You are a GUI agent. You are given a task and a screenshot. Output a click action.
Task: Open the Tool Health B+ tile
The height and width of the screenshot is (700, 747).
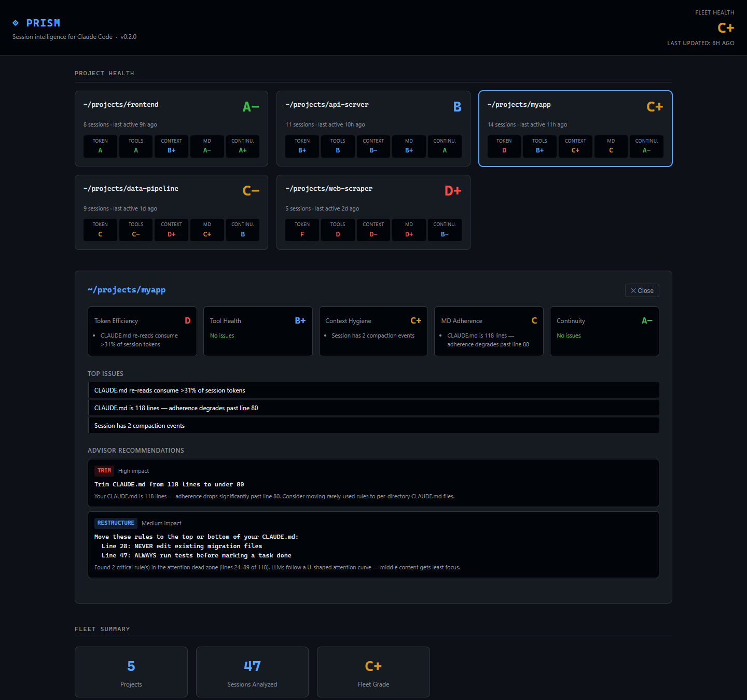258,331
